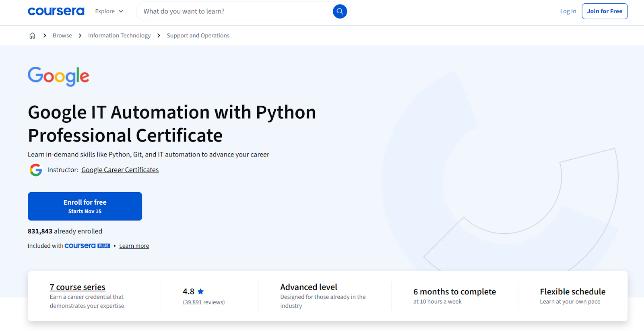Click the '831,843 already enrolled' text

65,231
